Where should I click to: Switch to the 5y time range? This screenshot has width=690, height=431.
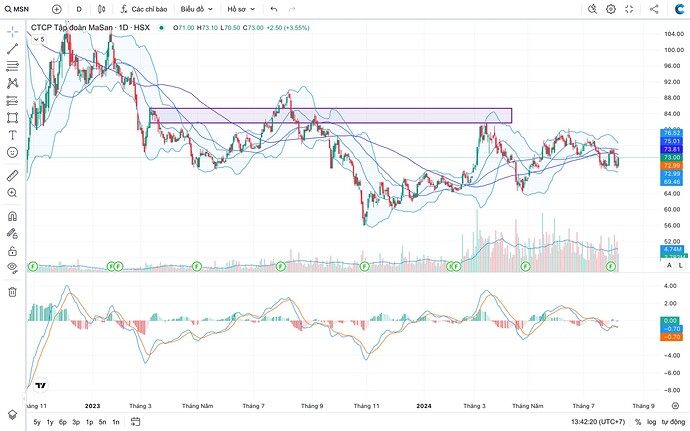pos(37,422)
